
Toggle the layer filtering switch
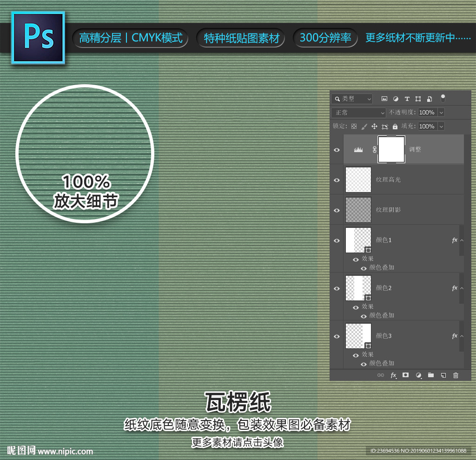point(443,99)
